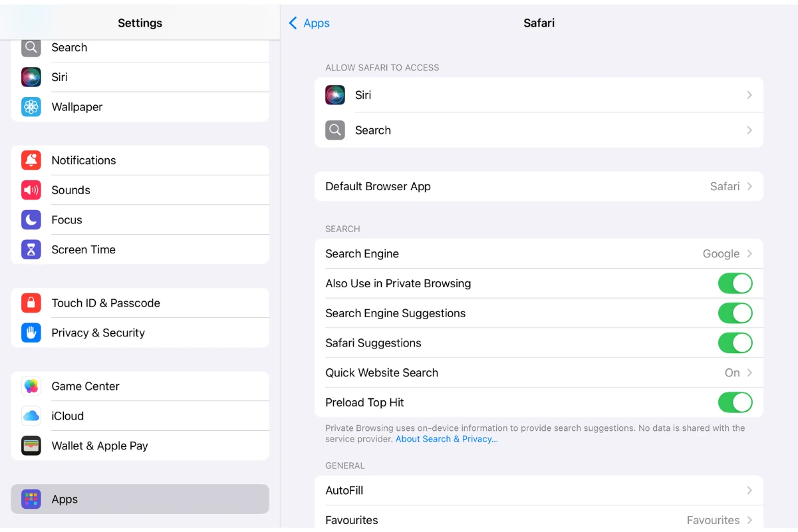Tap the Siri icon under Allow Safari to Access
Image resolution: width=798 pixels, height=532 pixels.
335,95
